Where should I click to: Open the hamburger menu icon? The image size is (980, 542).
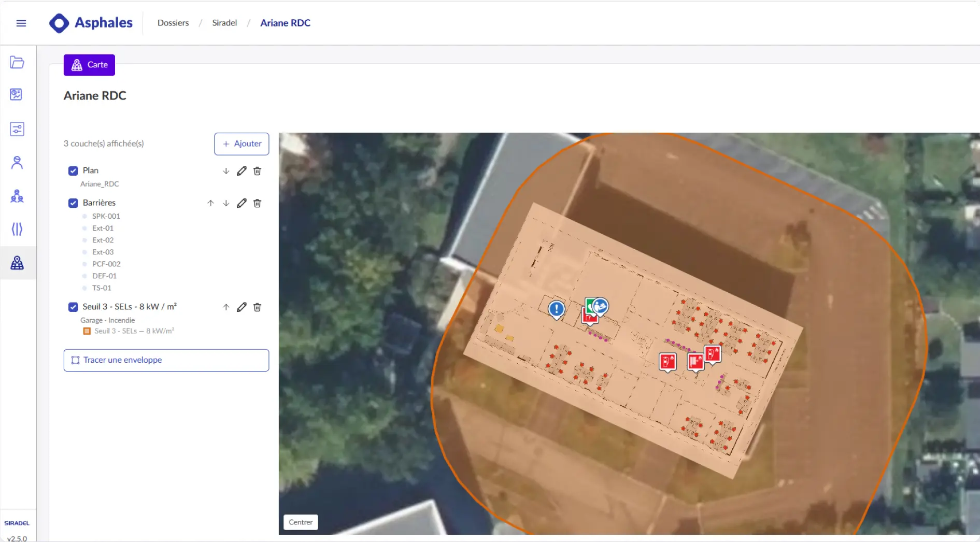point(21,23)
